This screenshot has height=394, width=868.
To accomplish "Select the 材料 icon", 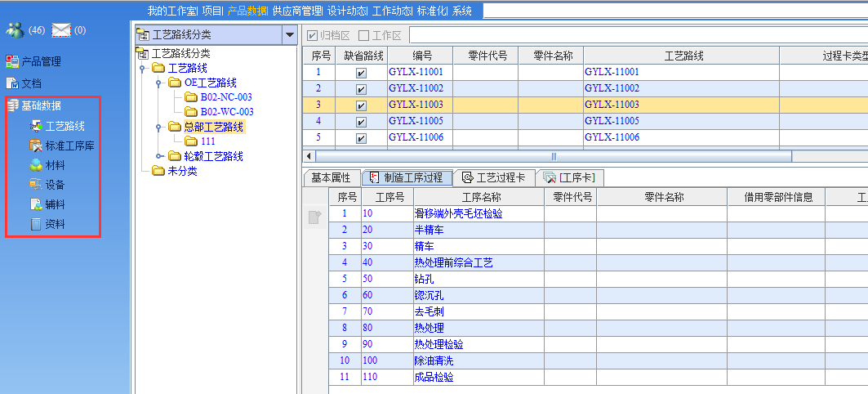I will coord(36,165).
